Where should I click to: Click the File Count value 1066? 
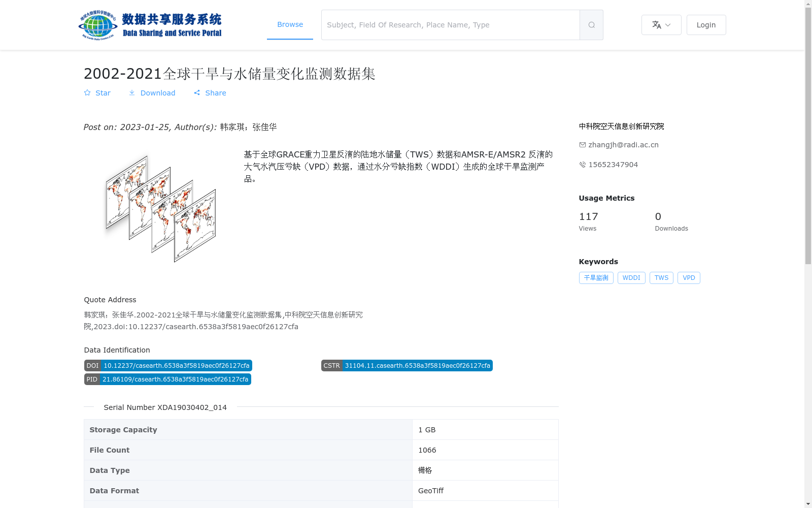[427, 450]
